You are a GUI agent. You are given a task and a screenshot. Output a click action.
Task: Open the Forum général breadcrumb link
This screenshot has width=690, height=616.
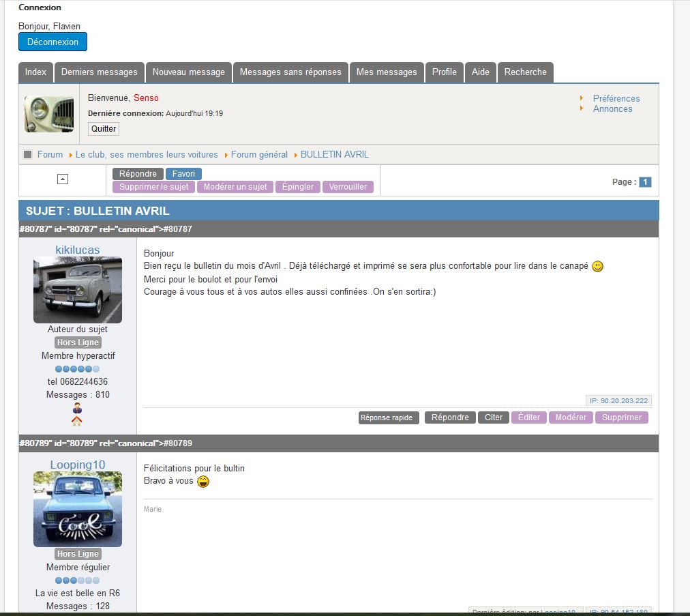tap(259, 155)
